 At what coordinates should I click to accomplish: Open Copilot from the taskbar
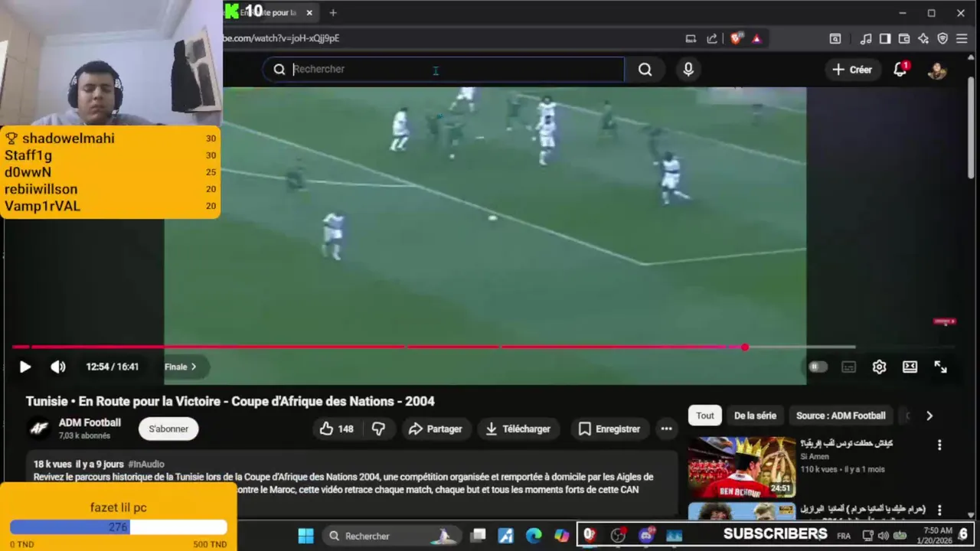[x=562, y=536]
